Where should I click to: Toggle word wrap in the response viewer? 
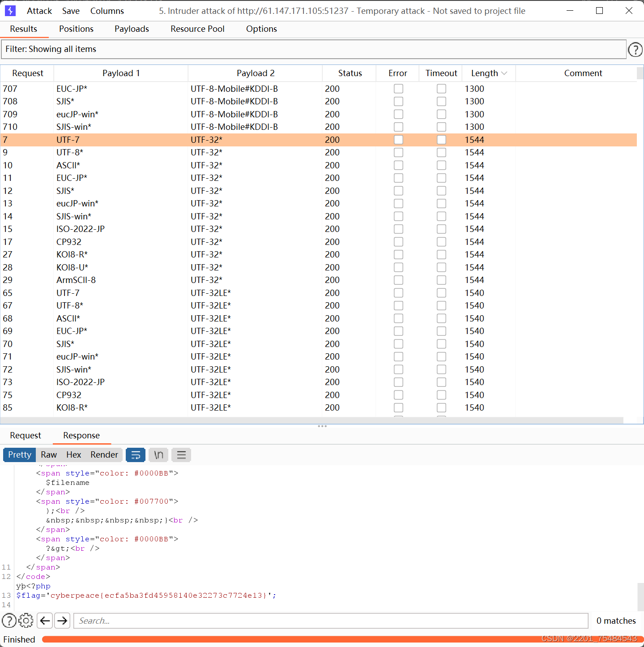tap(136, 454)
